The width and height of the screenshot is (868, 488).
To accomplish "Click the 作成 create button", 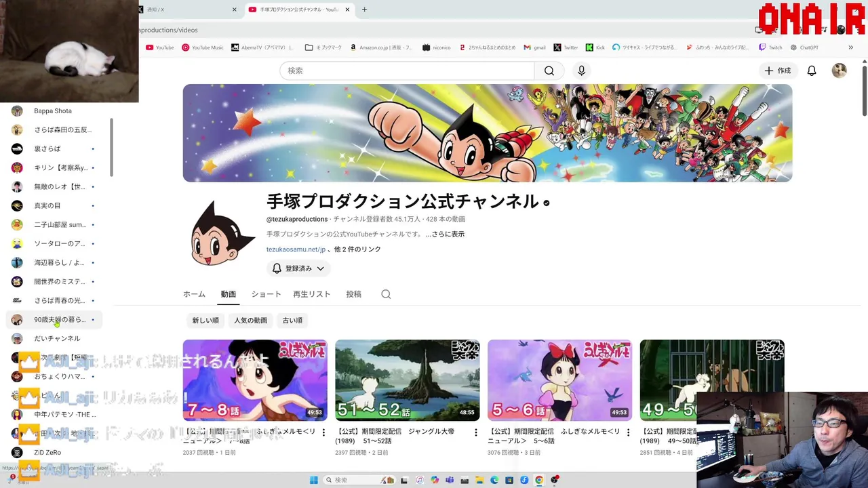I will coord(777,70).
